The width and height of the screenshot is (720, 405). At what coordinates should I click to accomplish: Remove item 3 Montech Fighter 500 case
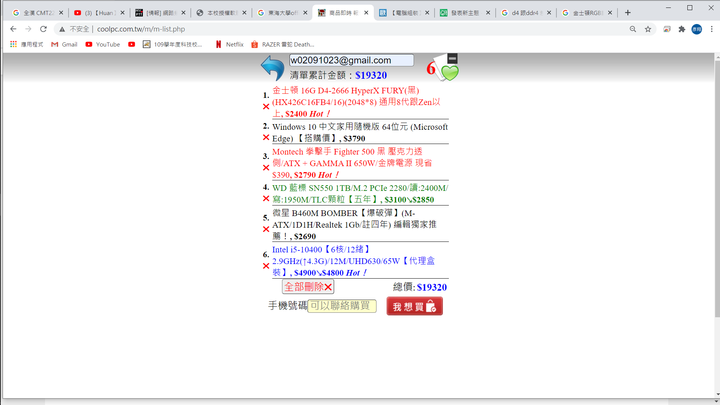pos(266,168)
